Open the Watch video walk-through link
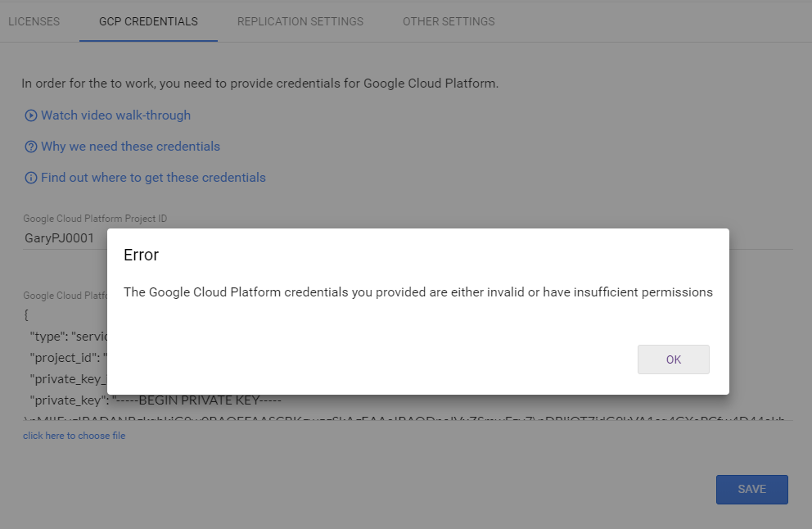Screen dimensions: 812x529 [115, 115]
